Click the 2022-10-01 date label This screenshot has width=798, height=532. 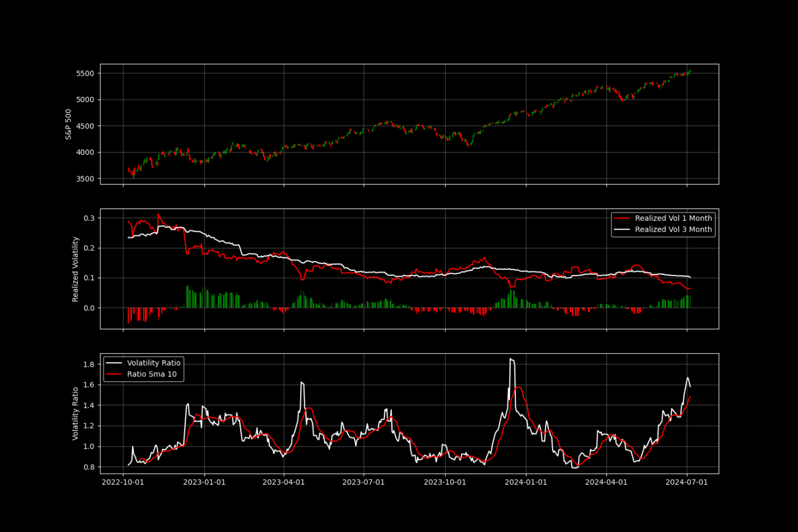point(123,482)
